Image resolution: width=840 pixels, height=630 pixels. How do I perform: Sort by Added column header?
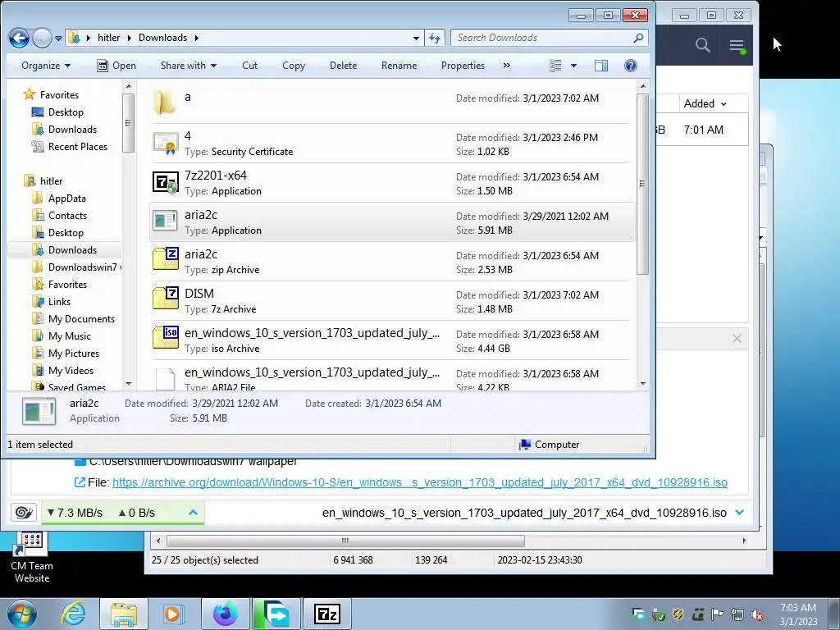coord(704,104)
